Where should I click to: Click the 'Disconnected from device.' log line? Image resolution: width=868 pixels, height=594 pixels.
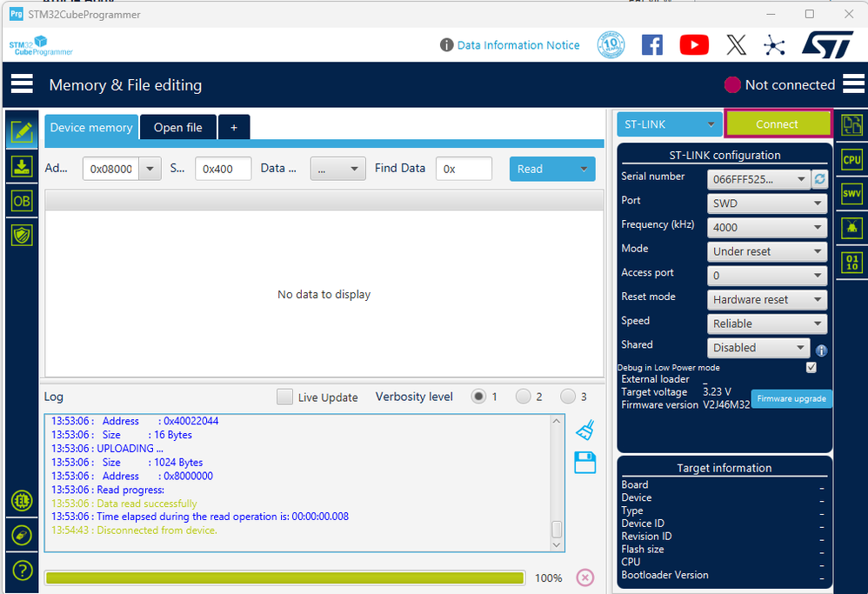click(x=135, y=531)
